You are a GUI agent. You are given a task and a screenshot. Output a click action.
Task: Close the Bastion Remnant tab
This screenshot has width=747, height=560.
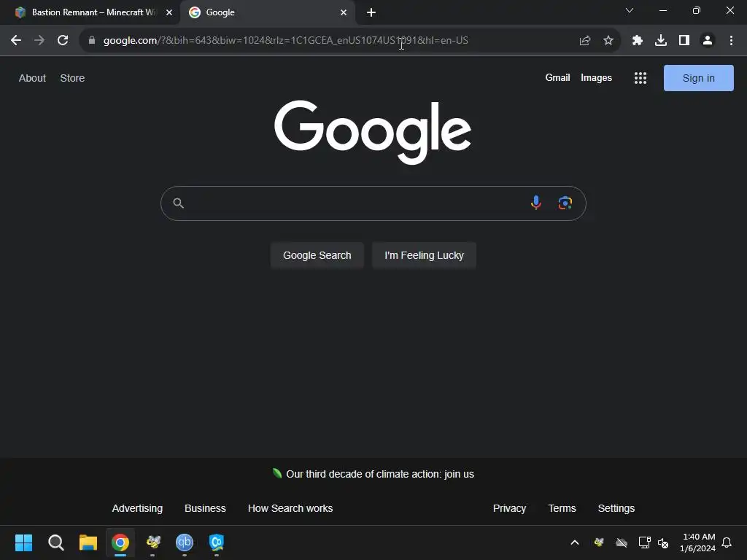(169, 12)
